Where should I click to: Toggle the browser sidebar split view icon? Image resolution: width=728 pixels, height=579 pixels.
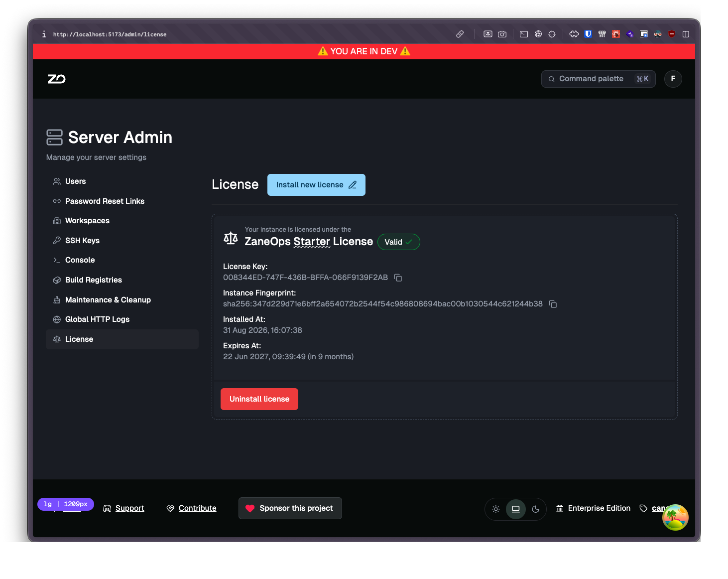pyautogui.click(x=686, y=34)
